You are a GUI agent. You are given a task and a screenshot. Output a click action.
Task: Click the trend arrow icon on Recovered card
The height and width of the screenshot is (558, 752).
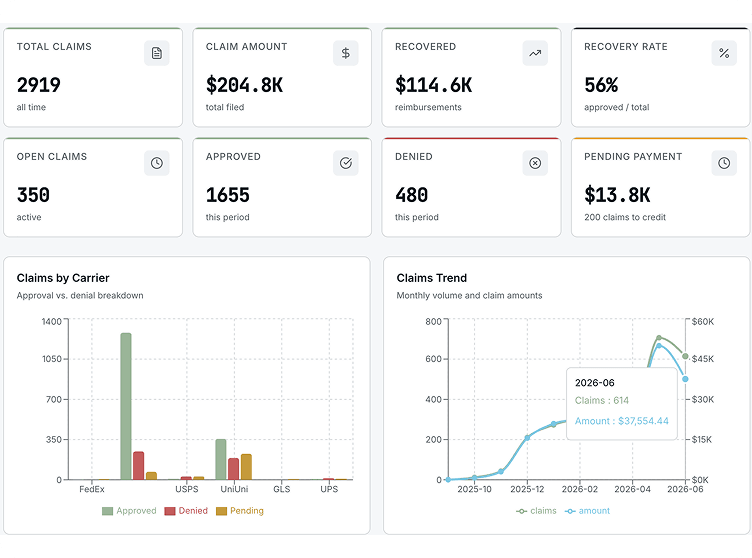tap(535, 53)
